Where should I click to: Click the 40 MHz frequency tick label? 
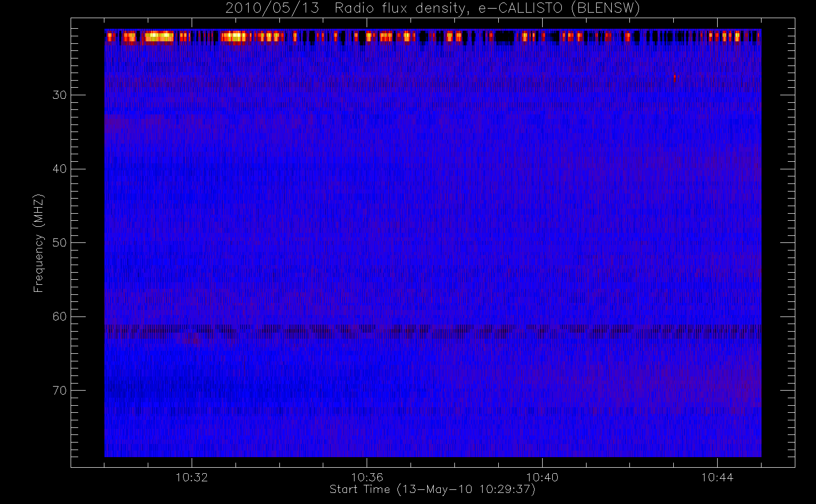(x=60, y=169)
